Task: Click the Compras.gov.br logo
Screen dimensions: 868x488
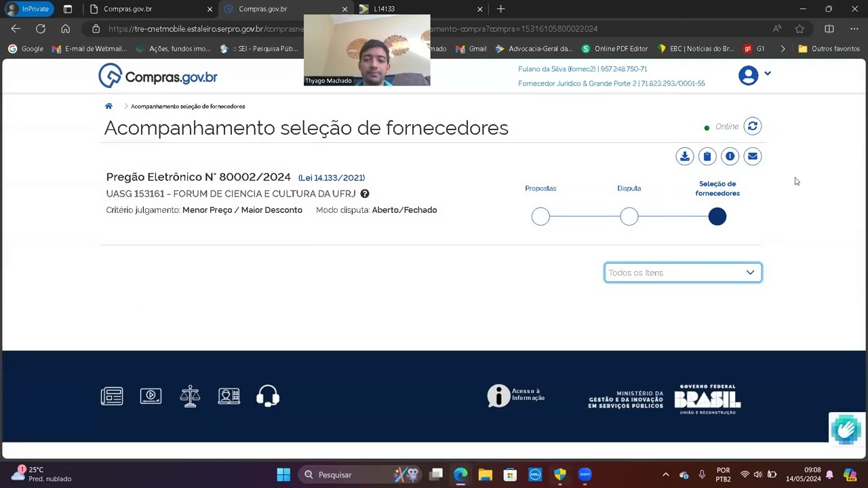Action: click(x=158, y=76)
